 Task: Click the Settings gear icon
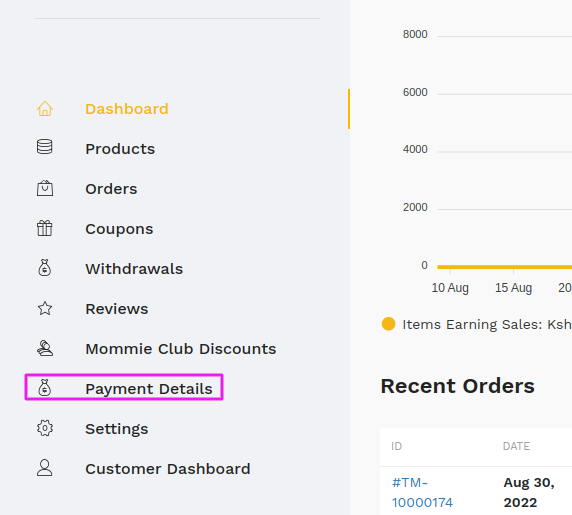click(x=45, y=428)
